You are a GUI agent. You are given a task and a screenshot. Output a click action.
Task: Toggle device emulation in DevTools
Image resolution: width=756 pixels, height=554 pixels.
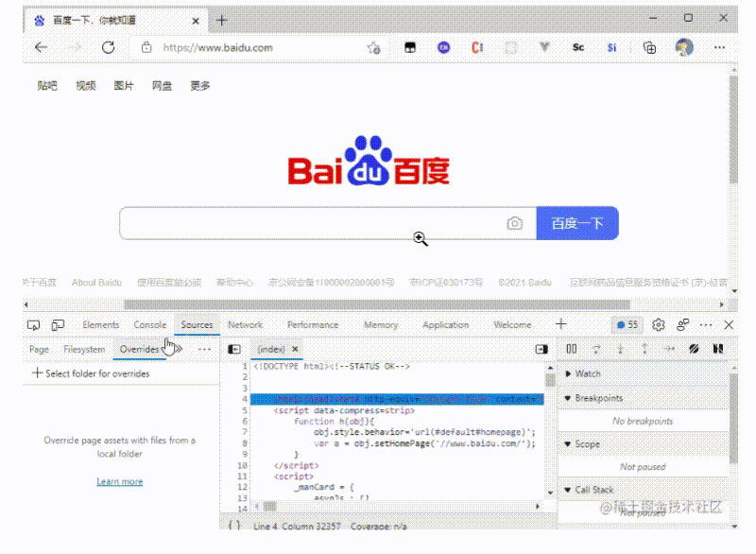point(58,325)
